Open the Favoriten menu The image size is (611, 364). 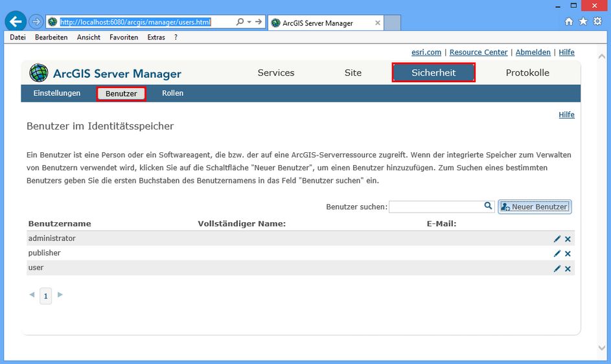(x=124, y=38)
